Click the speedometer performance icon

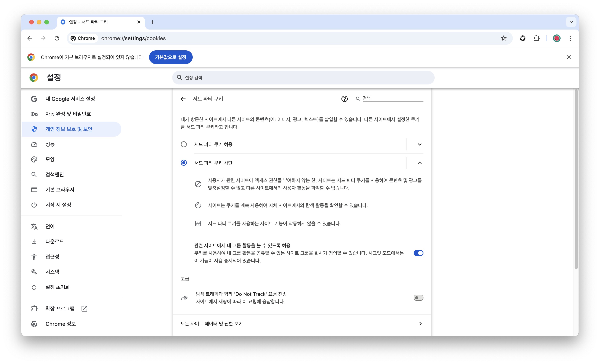(x=34, y=145)
